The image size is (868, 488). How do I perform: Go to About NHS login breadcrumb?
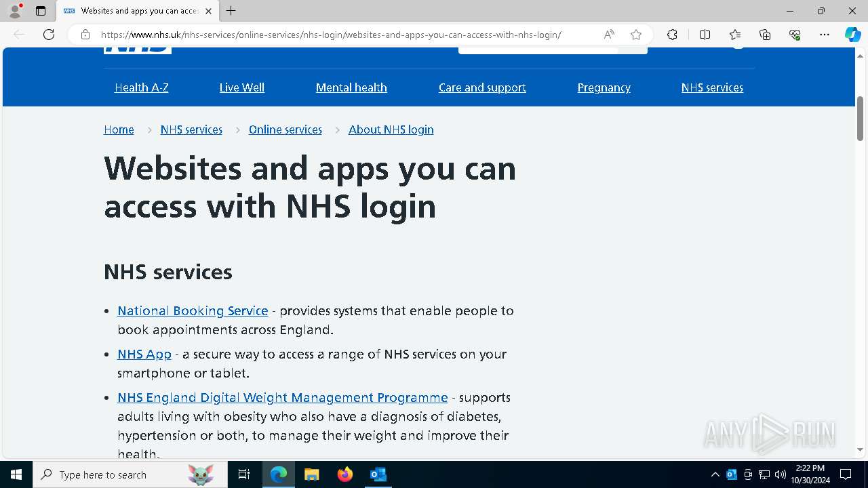pyautogui.click(x=391, y=129)
